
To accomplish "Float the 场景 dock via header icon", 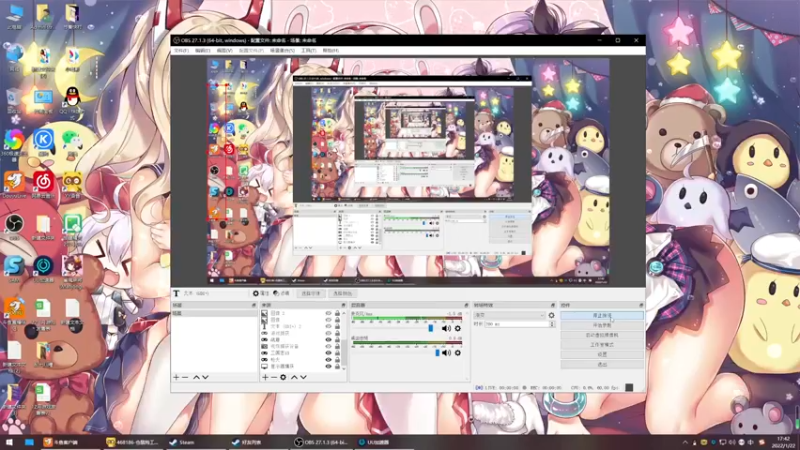I will [254, 305].
